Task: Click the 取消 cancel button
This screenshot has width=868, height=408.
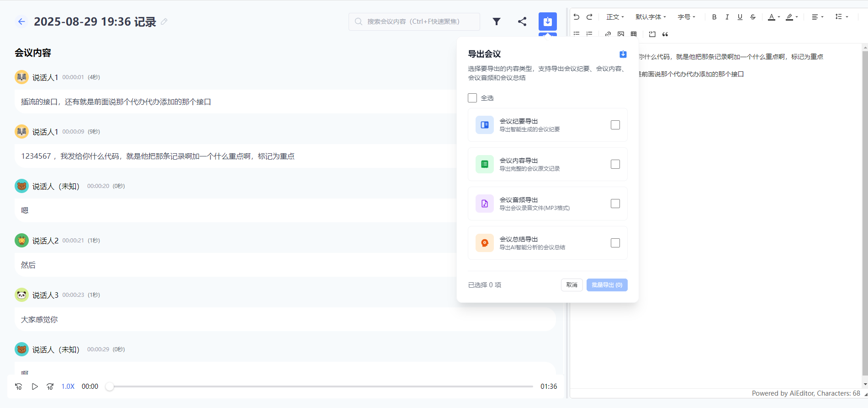Action: tap(572, 285)
